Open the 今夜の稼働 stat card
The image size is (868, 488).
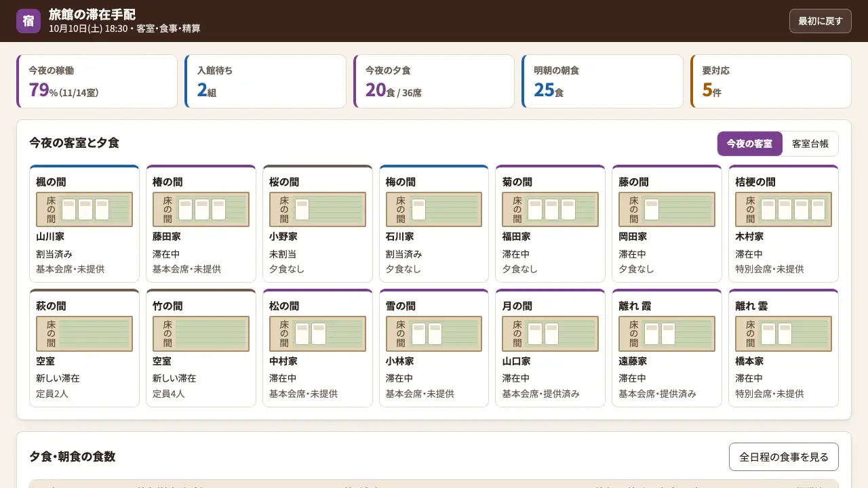(x=97, y=81)
